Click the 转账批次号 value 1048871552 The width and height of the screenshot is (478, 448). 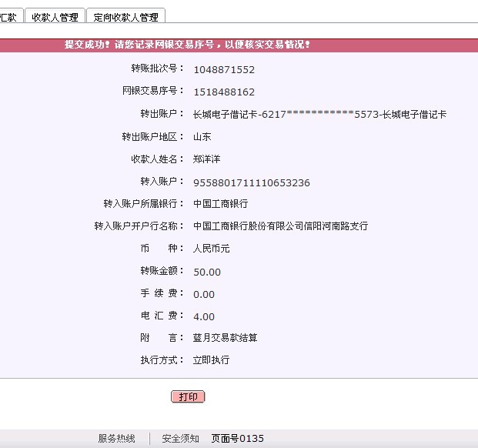click(x=224, y=70)
